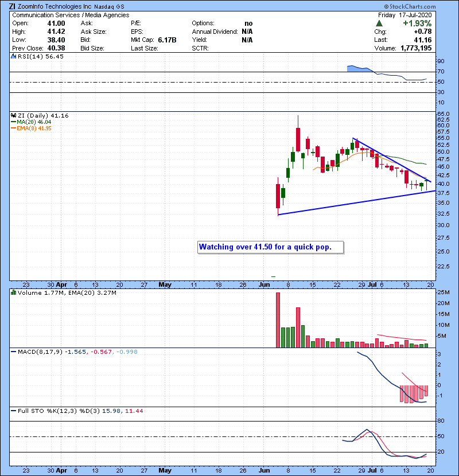Click the 'Jul' label on price chart axis
The image size is (459, 476).
click(372, 285)
